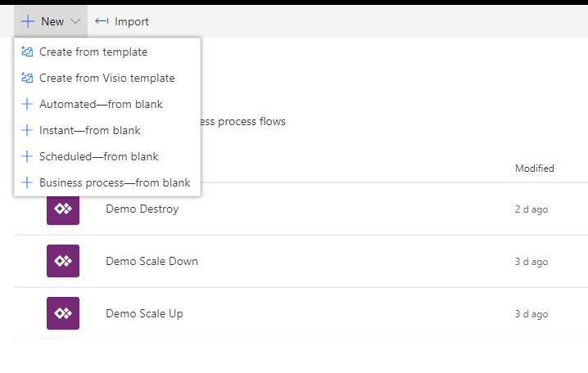Click the plus icon beside Automated—from blank
Image resolution: width=588 pixels, height=373 pixels.
[27, 104]
